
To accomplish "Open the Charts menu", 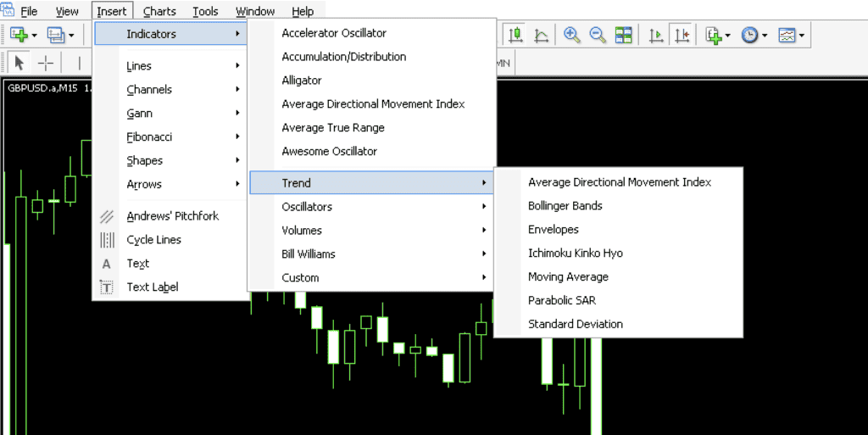I will tap(159, 11).
